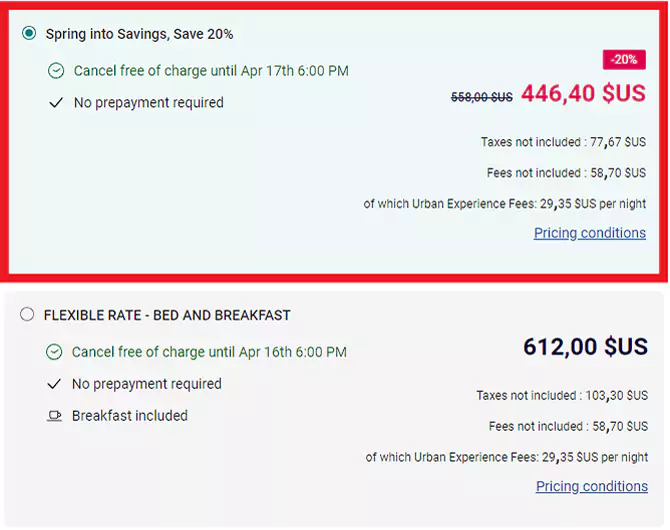The height and width of the screenshot is (530, 670).
Task: Click the checkmark icon in Spring into Savings
Action: click(x=56, y=103)
